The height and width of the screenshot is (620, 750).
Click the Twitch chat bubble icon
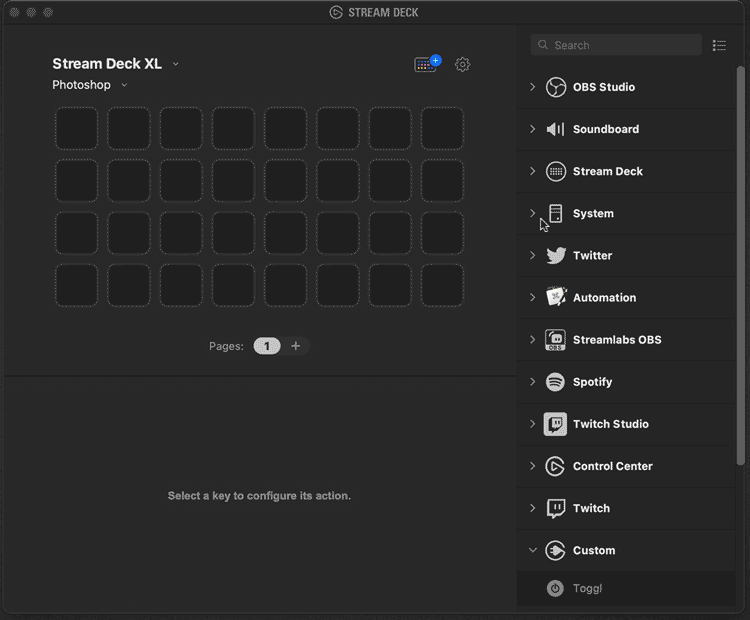point(555,509)
